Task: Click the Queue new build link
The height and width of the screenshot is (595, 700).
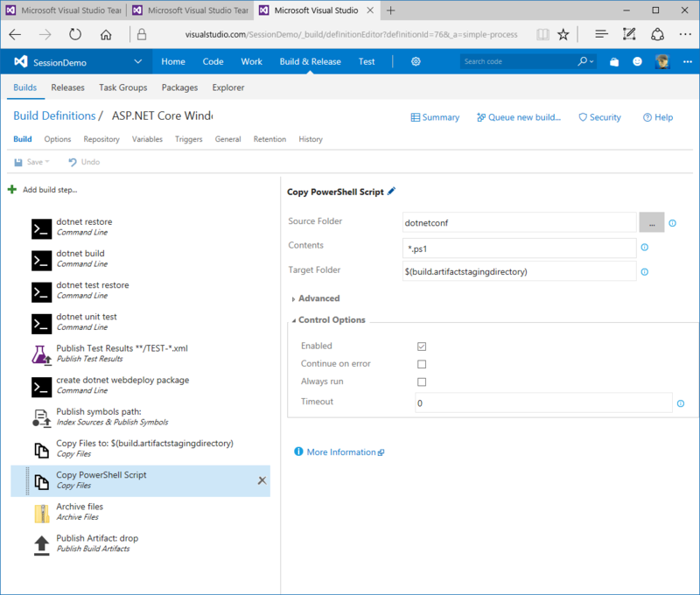Action: click(x=519, y=117)
